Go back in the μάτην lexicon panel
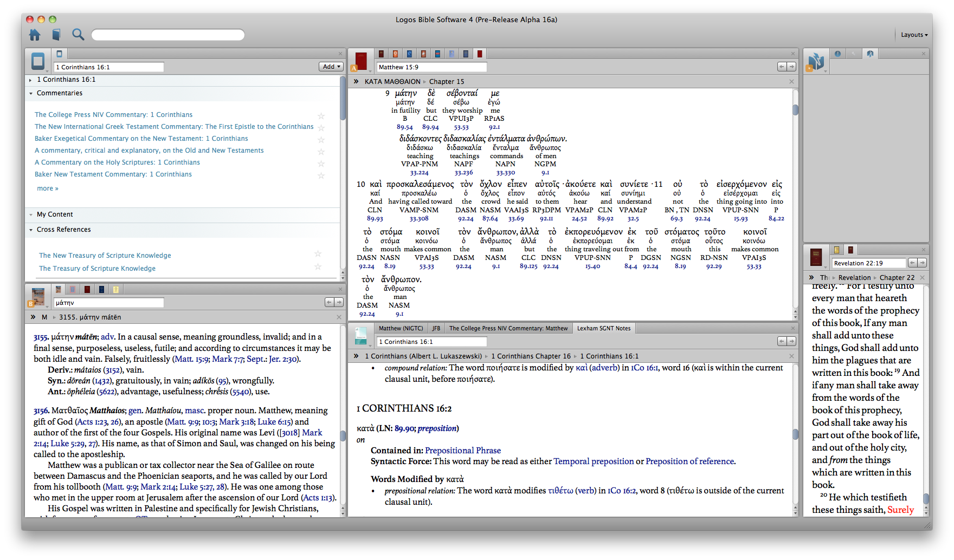The image size is (954, 560). [x=329, y=302]
